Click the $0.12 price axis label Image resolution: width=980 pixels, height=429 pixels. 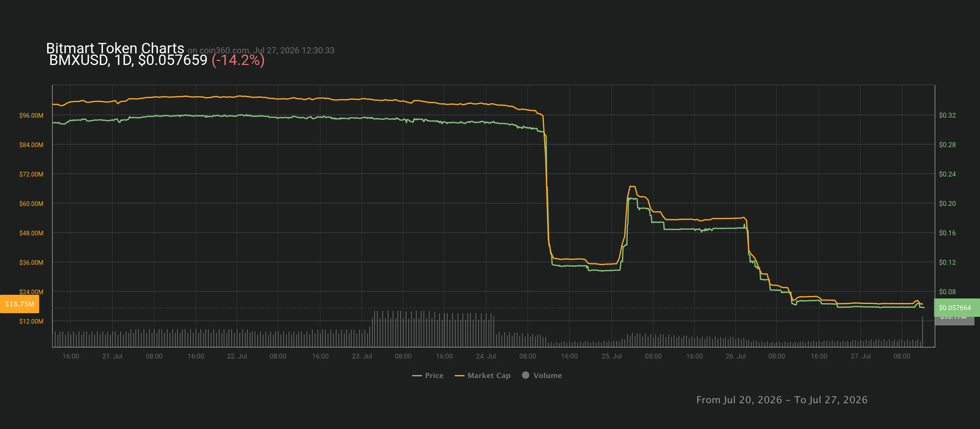click(947, 262)
